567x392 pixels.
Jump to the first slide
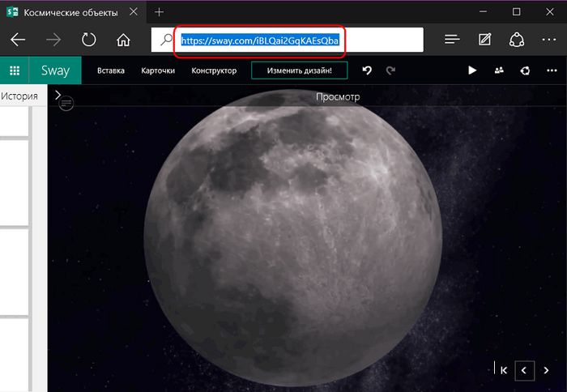pyautogui.click(x=504, y=370)
